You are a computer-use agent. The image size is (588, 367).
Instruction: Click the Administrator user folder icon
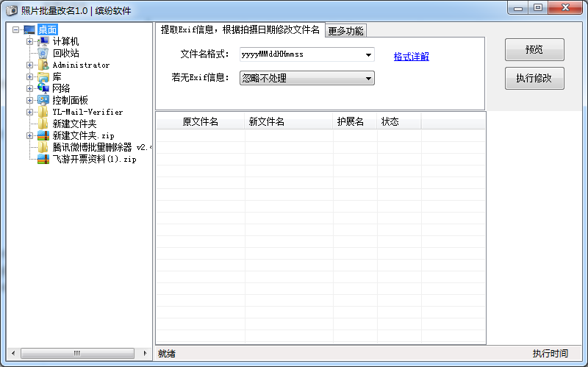tap(43, 65)
